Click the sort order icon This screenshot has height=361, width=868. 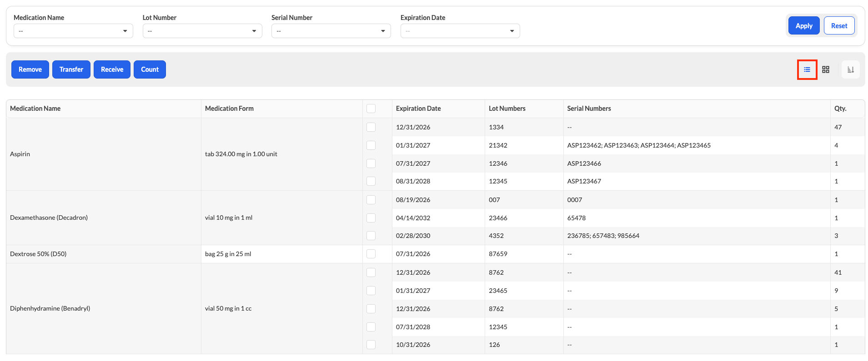(850, 69)
